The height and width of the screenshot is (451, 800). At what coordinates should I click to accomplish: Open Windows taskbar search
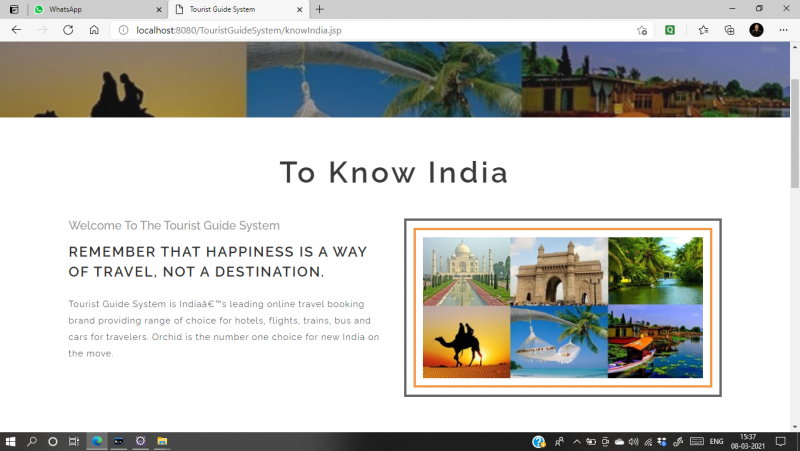click(32, 441)
